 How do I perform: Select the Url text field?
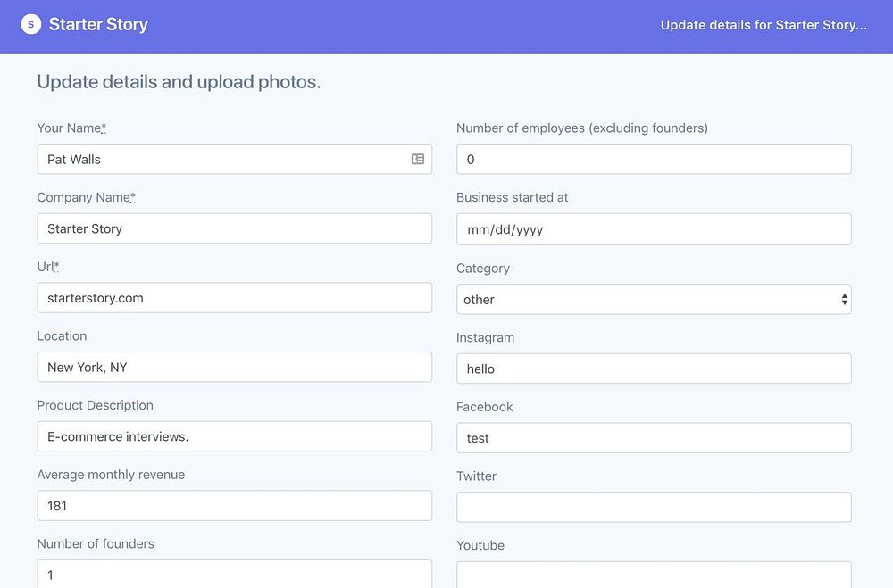(x=234, y=298)
